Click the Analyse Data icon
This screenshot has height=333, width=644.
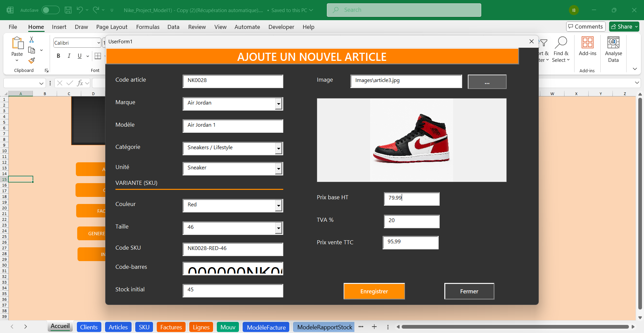[x=613, y=43]
